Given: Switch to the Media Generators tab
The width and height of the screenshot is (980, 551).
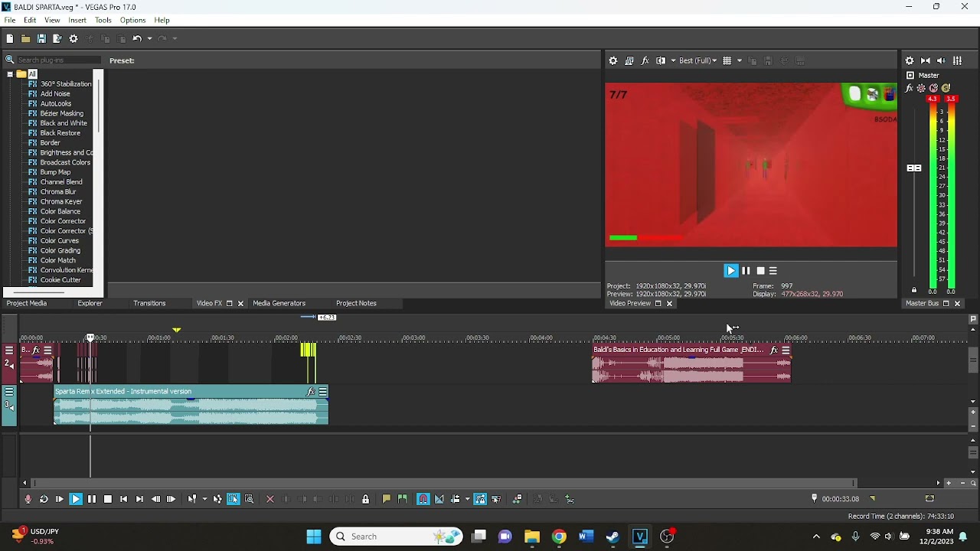Looking at the screenshot, I should (279, 303).
